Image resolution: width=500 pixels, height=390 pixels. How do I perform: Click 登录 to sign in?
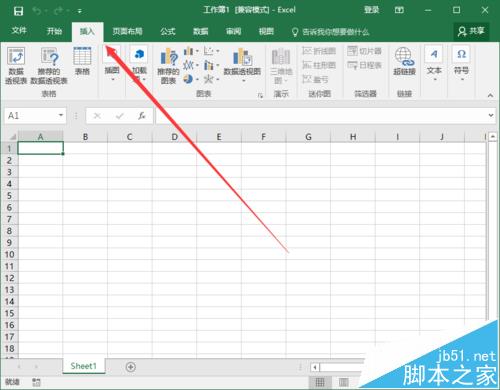click(371, 10)
